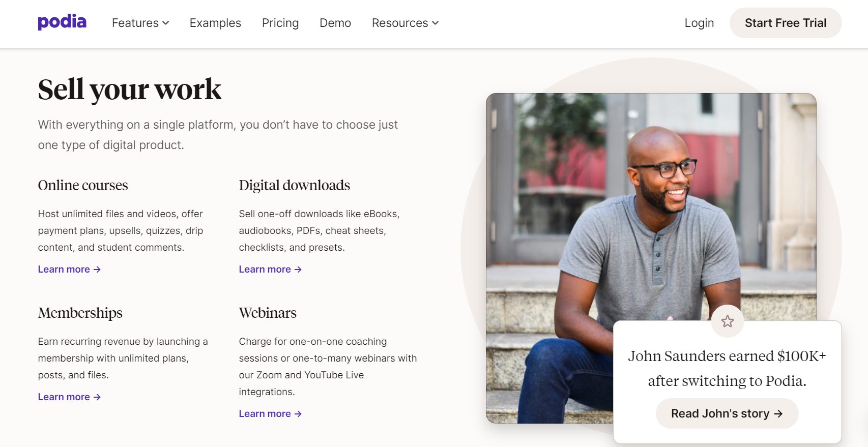The width and height of the screenshot is (868, 447).
Task: Click the Memberships heading
Action: coord(80,313)
